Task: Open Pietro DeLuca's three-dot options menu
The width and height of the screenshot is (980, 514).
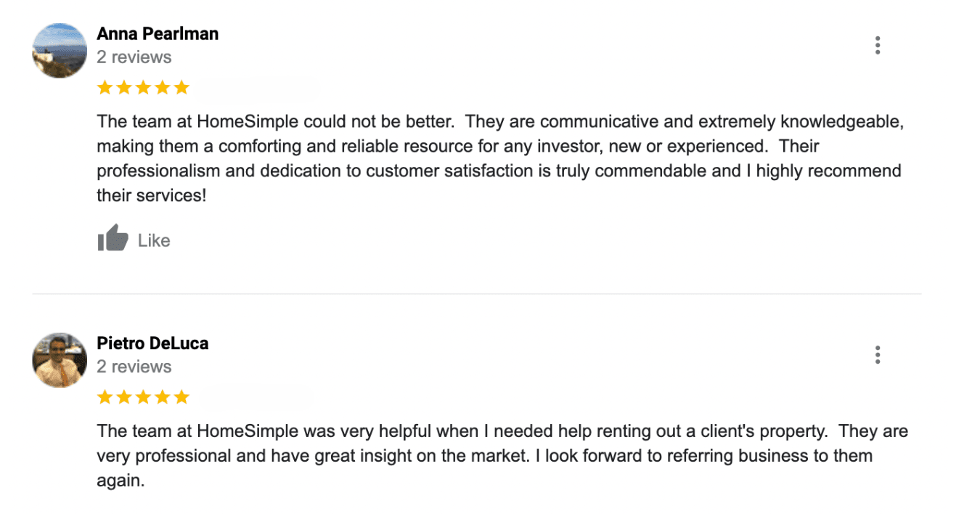Action: pos(878,355)
